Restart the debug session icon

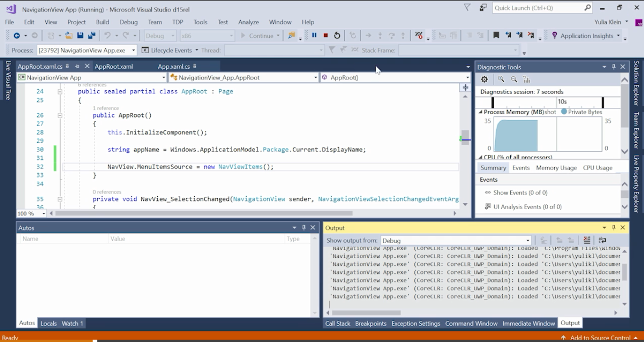(337, 35)
